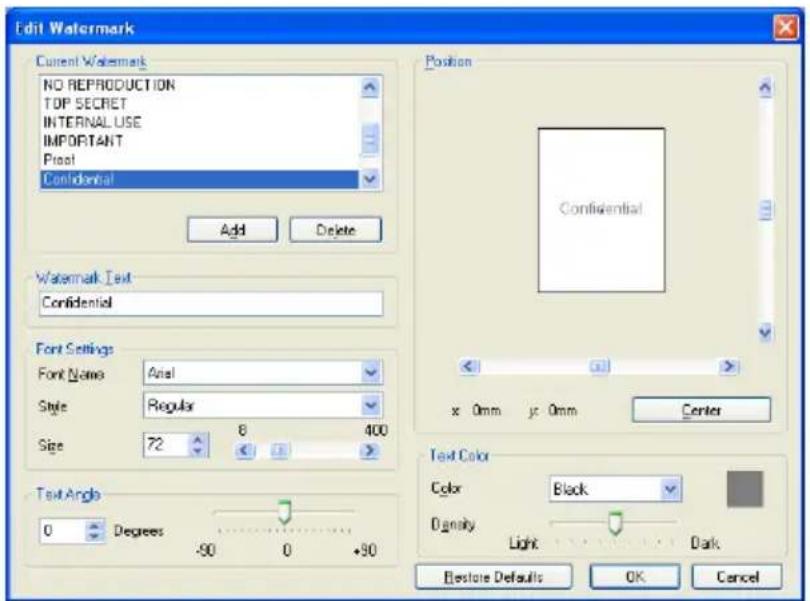This screenshot has height=601, width=810.
Task: Click watermark list scroll-up arrow
Action: (x=370, y=87)
